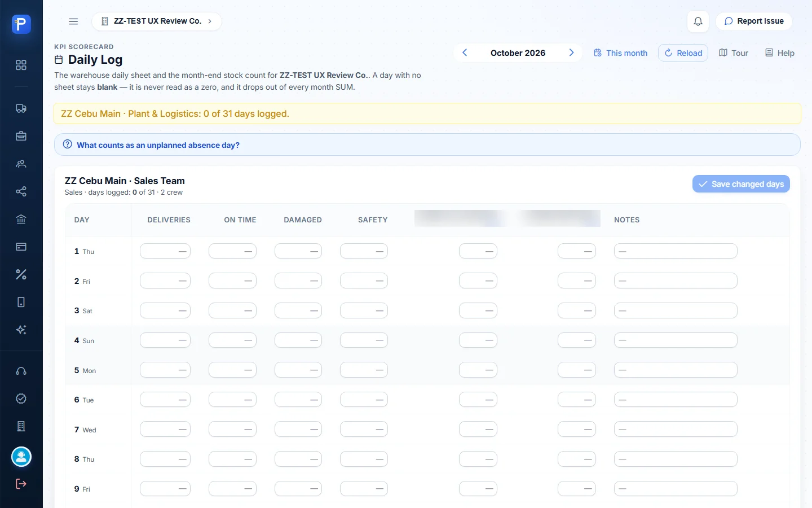Click the Notes field for 7 Wed
Viewport: 812px width, 508px height.
(x=676, y=430)
